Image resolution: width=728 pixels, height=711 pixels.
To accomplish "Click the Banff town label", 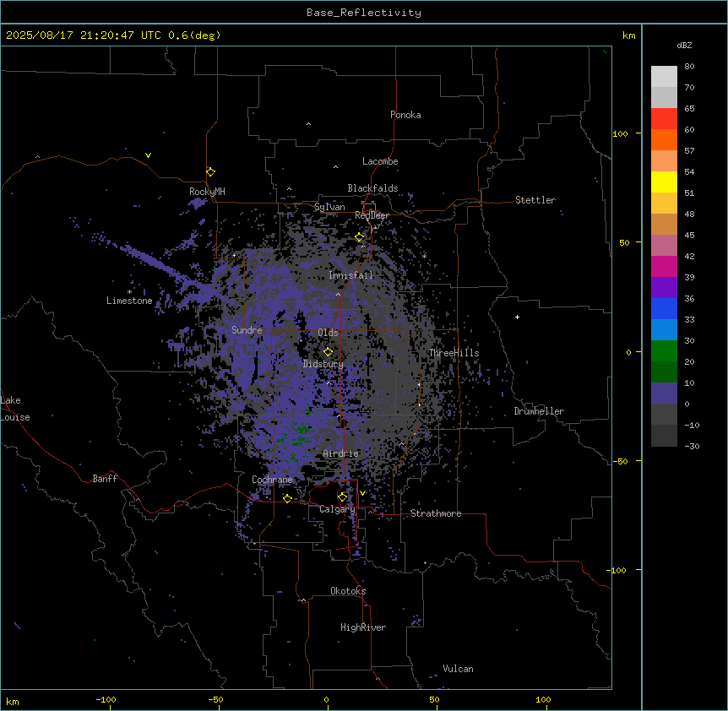I will [105, 479].
